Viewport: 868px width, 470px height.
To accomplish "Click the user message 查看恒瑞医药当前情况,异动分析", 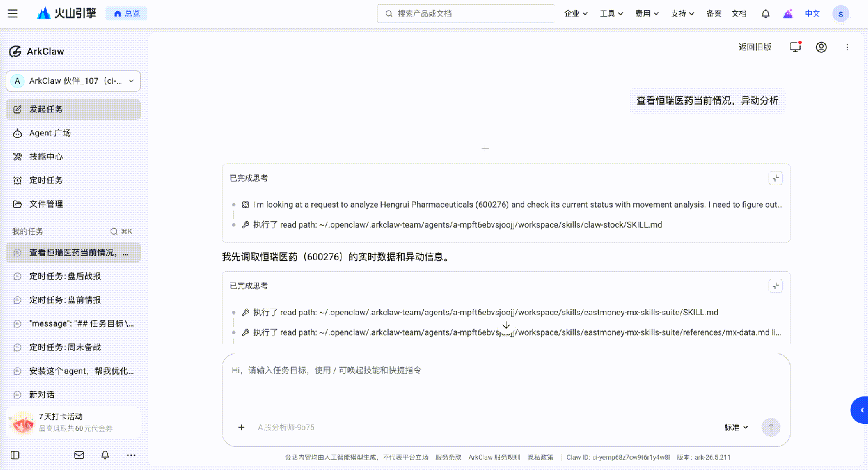I will [708, 101].
